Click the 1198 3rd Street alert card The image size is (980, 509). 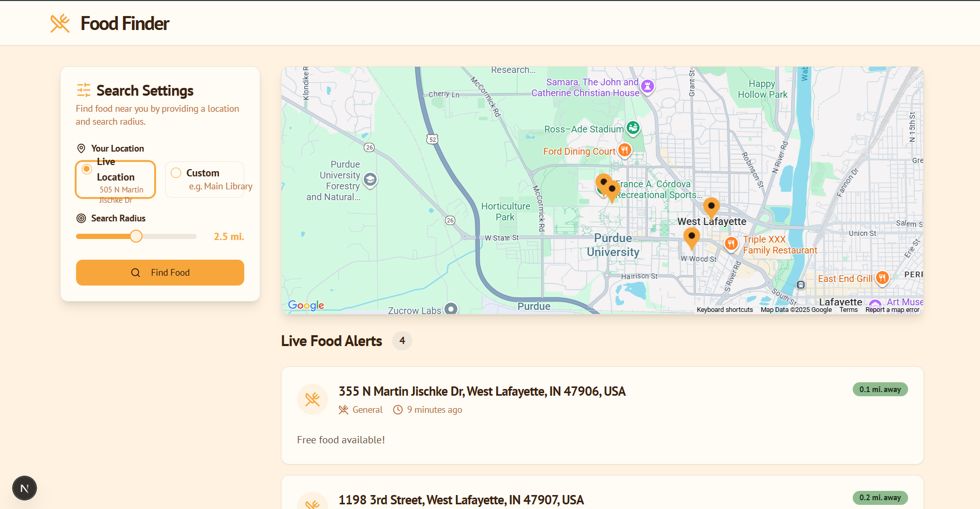coord(602,492)
